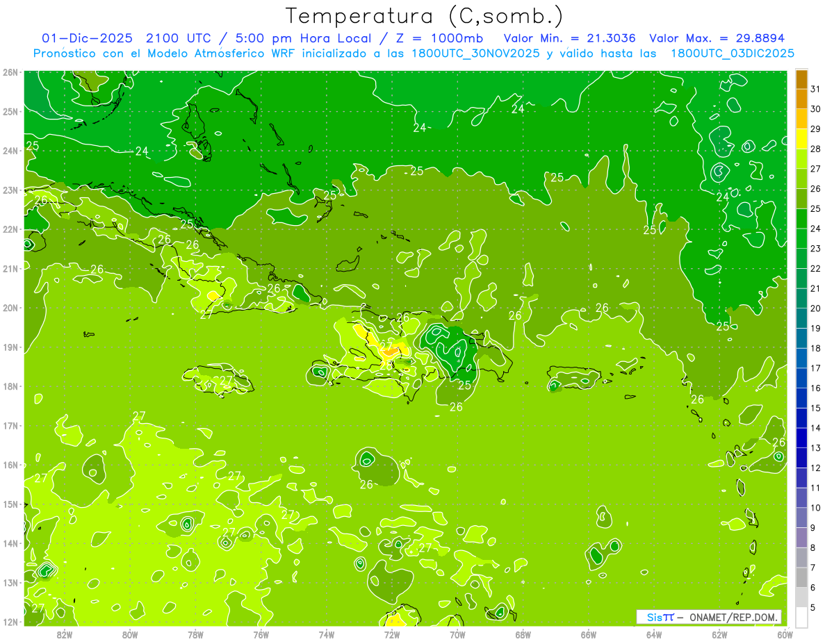Click the colorbar label 10
The width and height of the screenshot is (834, 644).
(x=816, y=507)
